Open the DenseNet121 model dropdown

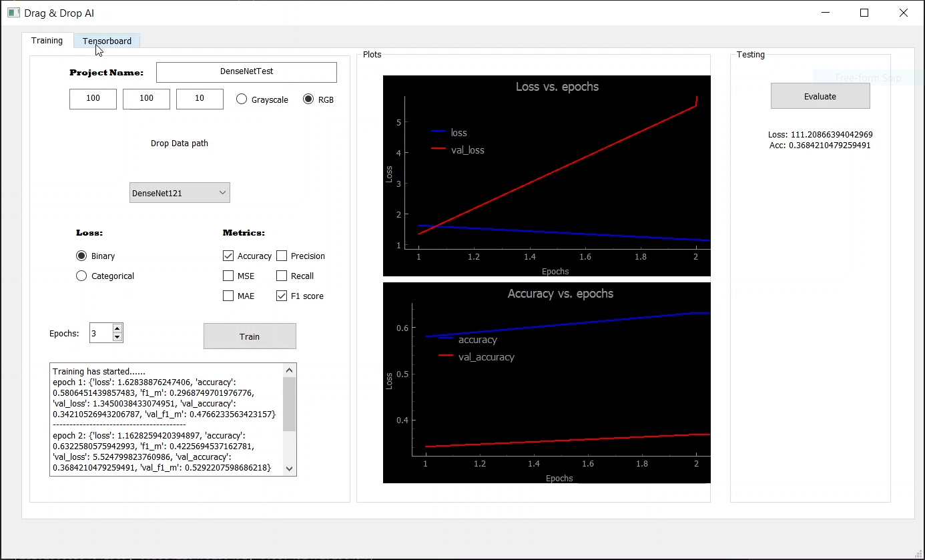180,193
